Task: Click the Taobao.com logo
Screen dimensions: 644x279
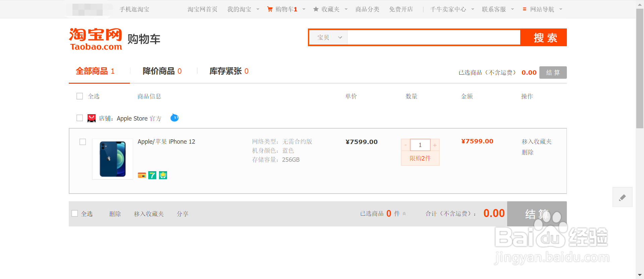Action: [x=96, y=39]
